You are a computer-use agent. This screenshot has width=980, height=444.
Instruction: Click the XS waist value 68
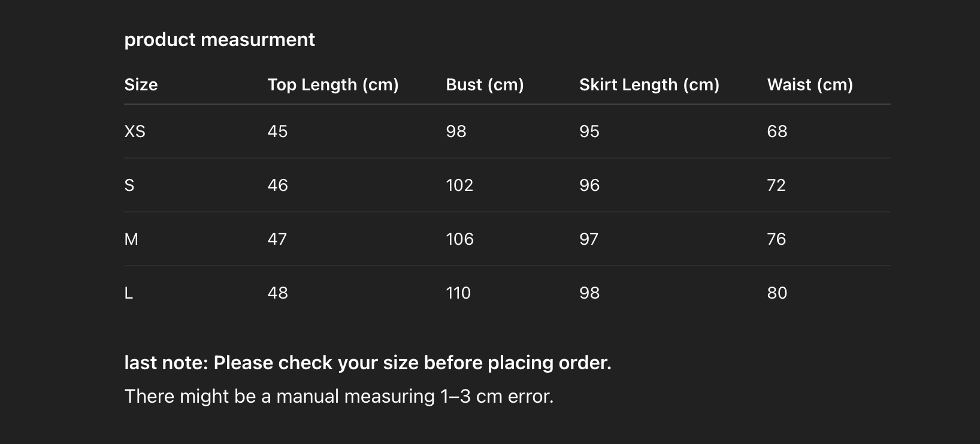[x=777, y=132]
